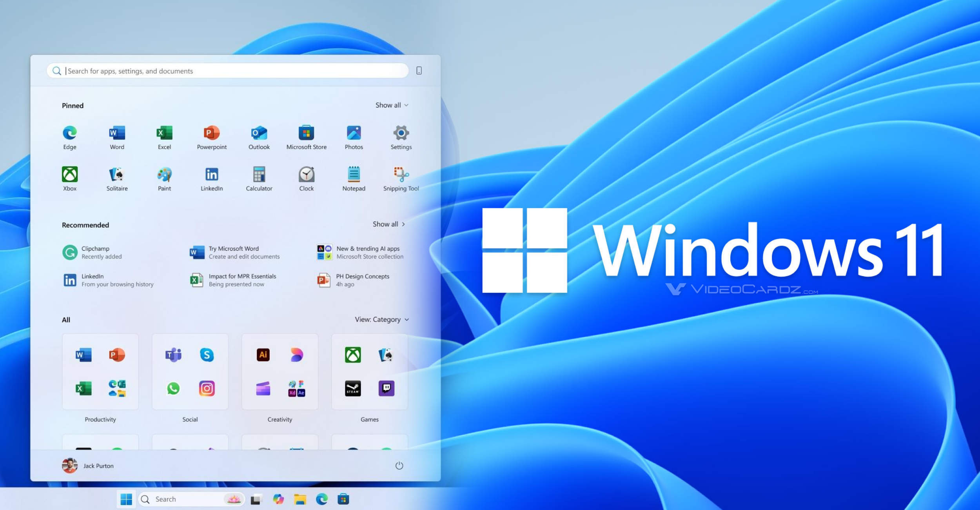The height and width of the screenshot is (510, 980).
Task: Open the Loop-style icon in Creativity
Action: (297, 355)
